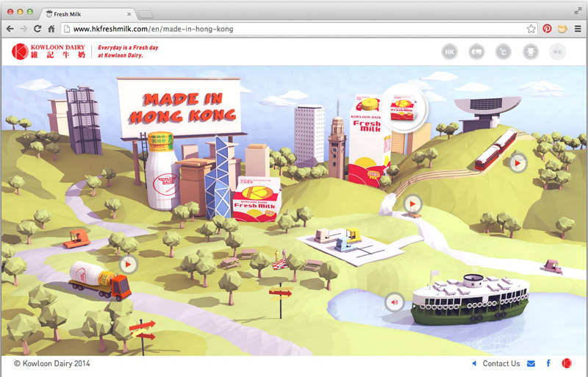Screen dimensions: 588x377
Task: Open a new browser tab
Action: coord(146,15)
